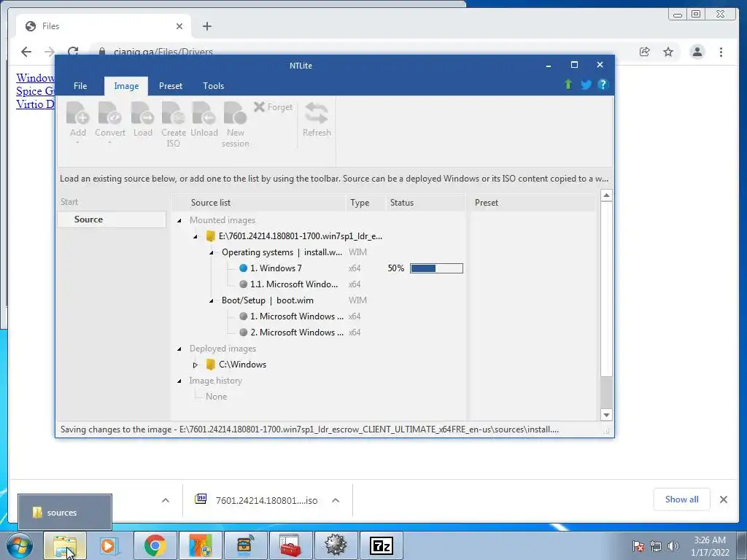
Task: Open the Spice G... link in Chrome
Action: point(35,91)
